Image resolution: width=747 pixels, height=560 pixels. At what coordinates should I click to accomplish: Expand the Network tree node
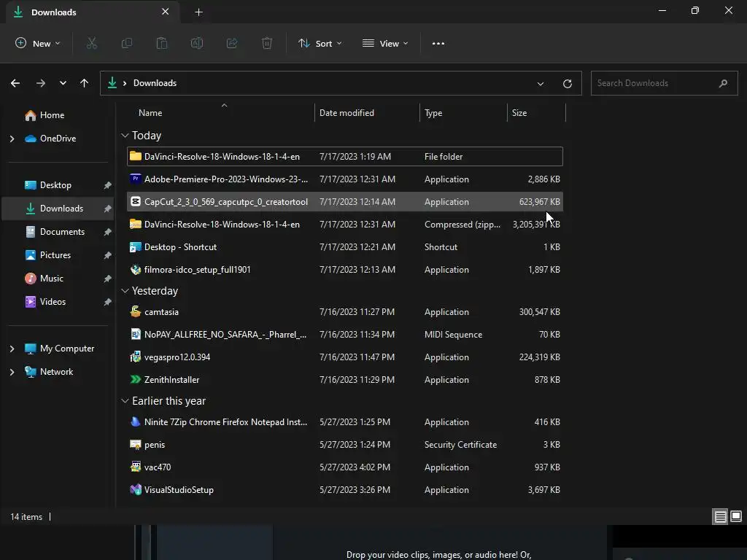point(12,372)
